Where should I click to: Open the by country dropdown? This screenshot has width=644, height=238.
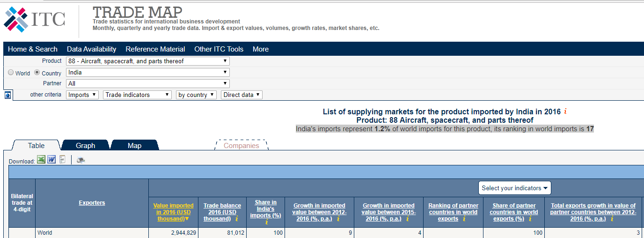(x=196, y=95)
